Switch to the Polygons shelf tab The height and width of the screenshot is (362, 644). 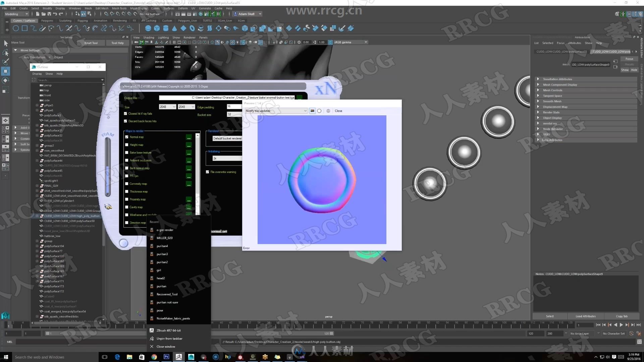[x=47, y=21]
